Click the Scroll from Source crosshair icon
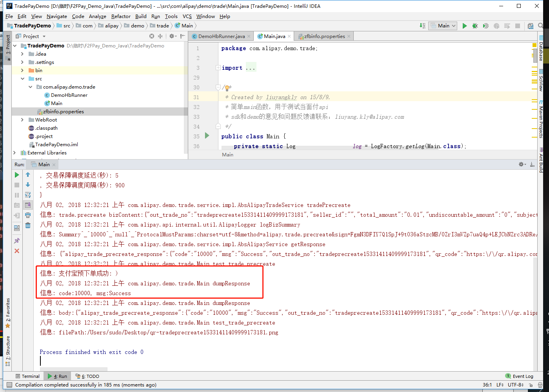The height and width of the screenshot is (392, 549). point(152,36)
